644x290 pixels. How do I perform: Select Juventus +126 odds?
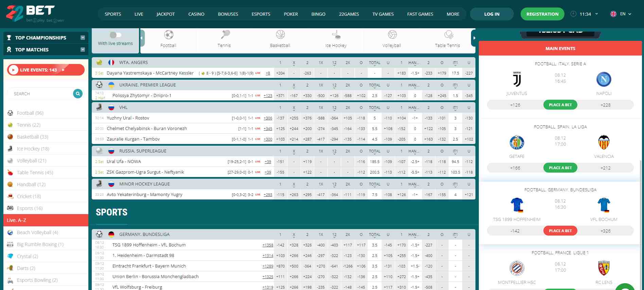click(515, 105)
